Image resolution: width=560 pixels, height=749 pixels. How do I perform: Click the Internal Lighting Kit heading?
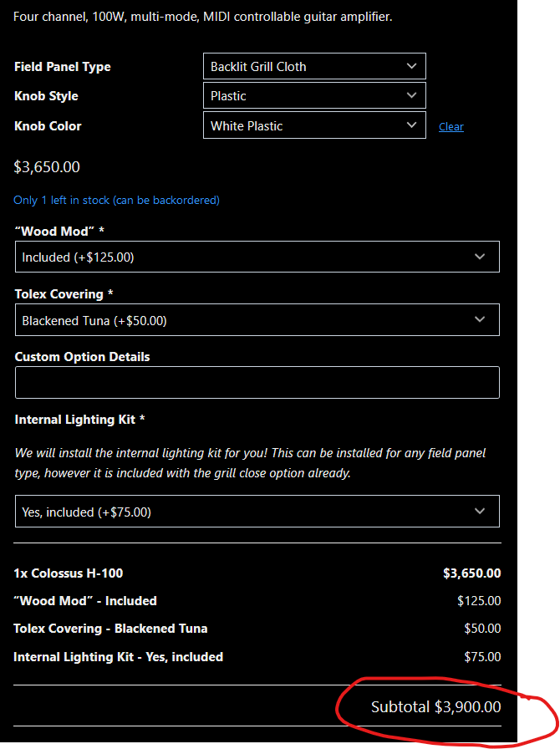(x=80, y=420)
